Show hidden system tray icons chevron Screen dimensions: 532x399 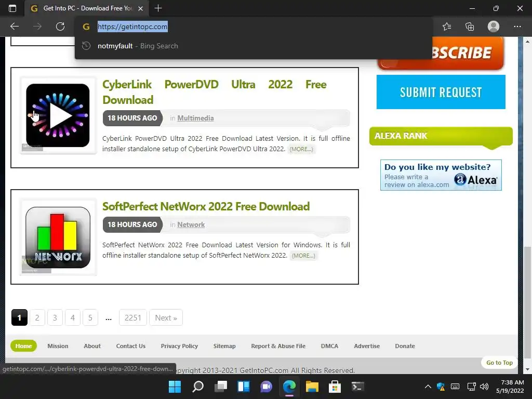point(428,387)
